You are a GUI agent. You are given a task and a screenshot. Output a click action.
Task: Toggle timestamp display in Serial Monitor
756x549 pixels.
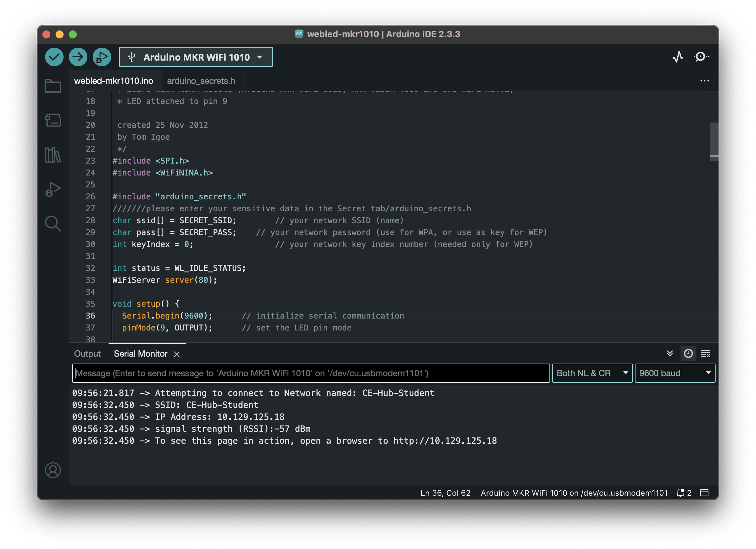pyautogui.click(x=688, y=354)
